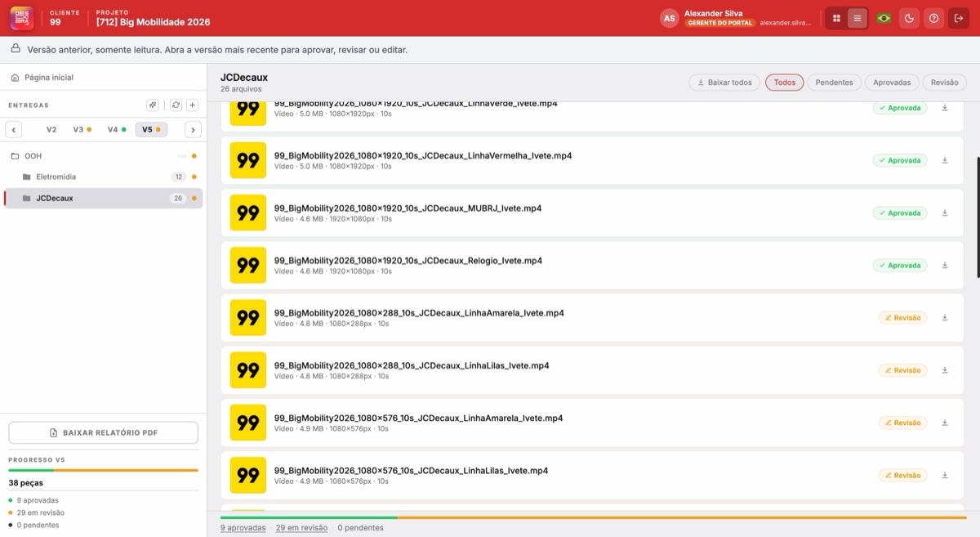Collapse the OOH folder
The height and width of the screenshot is (537, 980).
103,155
